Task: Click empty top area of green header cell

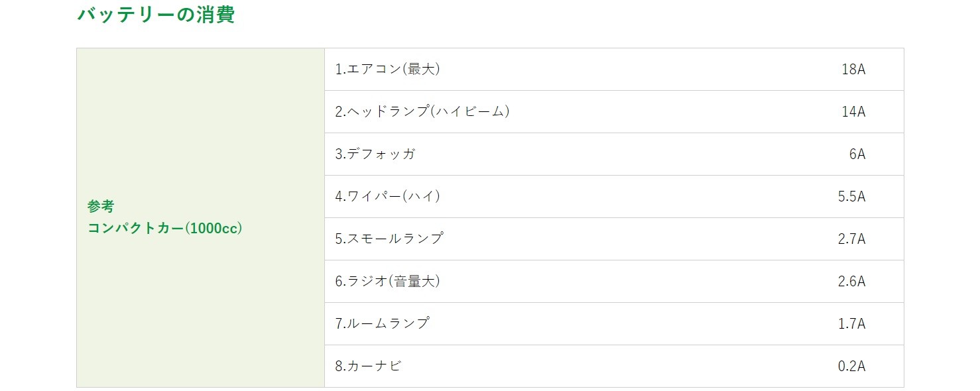Action: [x=200, y=99]
